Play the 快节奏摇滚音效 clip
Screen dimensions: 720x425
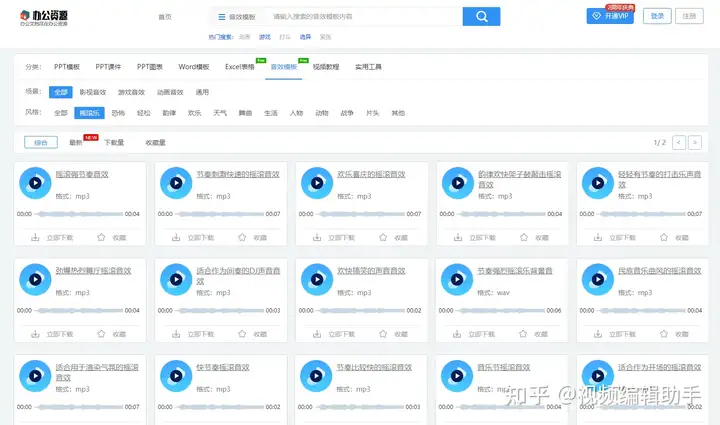[176, 375]
